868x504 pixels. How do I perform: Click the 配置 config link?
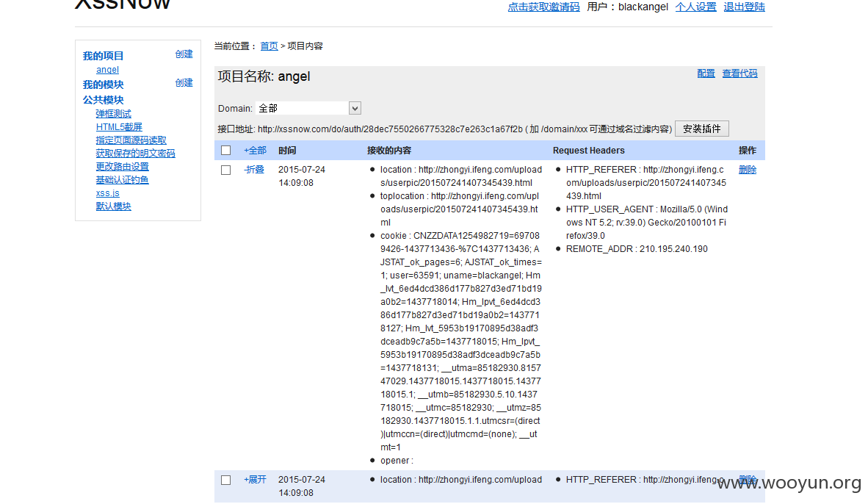(x=706, y=73)
